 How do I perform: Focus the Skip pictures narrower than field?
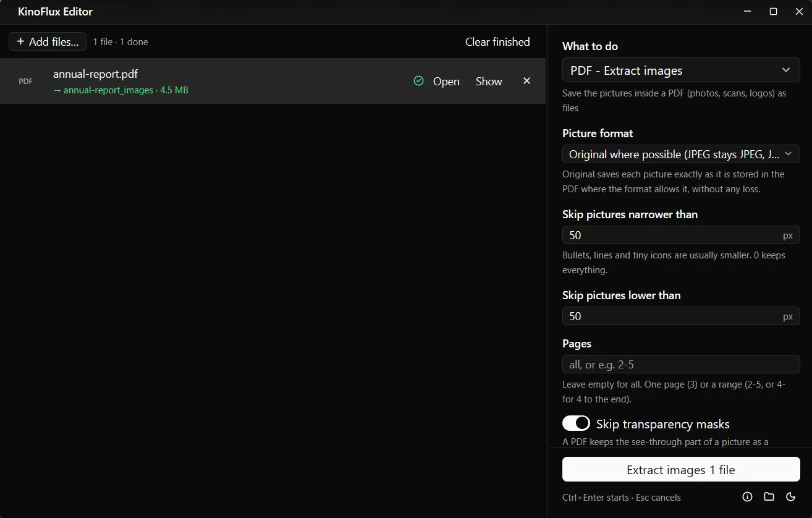coord(681,235)
